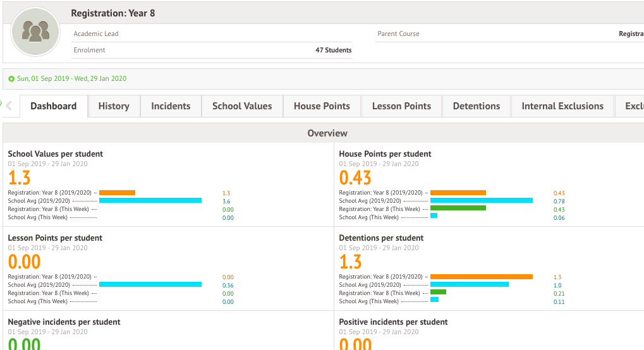Screen dimensions: 644x350
Task: Click the Parent Course field
Action: pyautogui.click(x=398, y=33)
